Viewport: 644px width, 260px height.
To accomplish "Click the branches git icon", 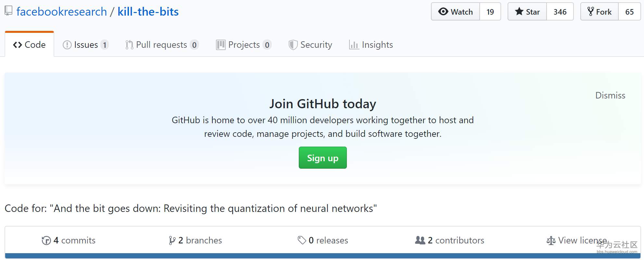I will click(x=172, y=240).
